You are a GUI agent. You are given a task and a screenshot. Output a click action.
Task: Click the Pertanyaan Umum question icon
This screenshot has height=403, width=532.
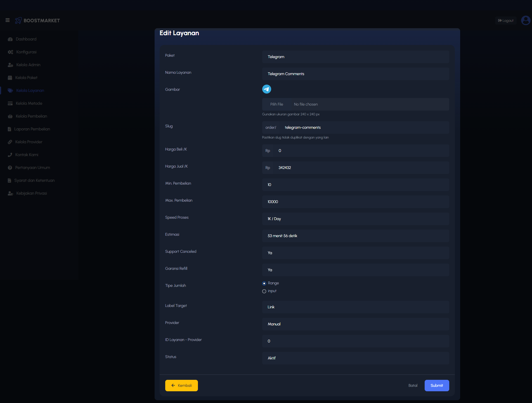10,168
